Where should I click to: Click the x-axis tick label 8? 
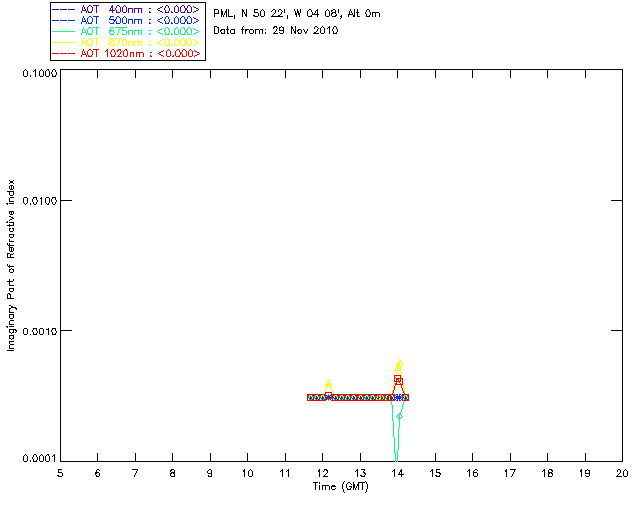pyautogui.click(x=173, y=474)
